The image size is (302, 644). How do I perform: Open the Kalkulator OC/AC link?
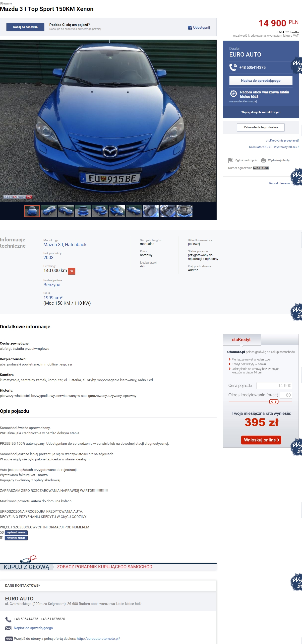coord(274,147)
